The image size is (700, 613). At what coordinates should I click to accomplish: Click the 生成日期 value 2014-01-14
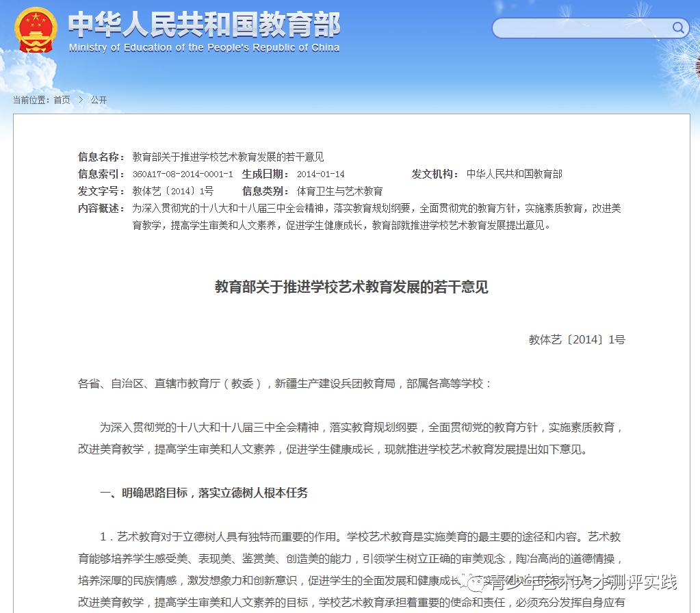[x=320, y=174]
